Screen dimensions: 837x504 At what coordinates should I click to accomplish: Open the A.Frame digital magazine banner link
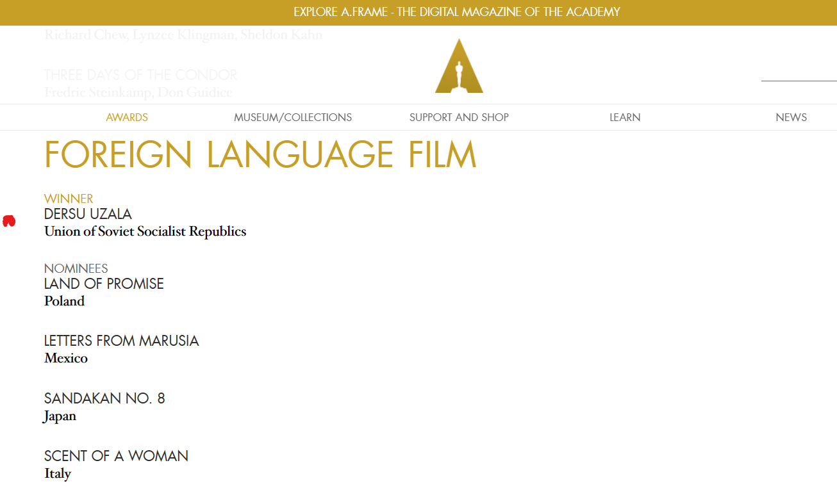click(x=457, y=12)
